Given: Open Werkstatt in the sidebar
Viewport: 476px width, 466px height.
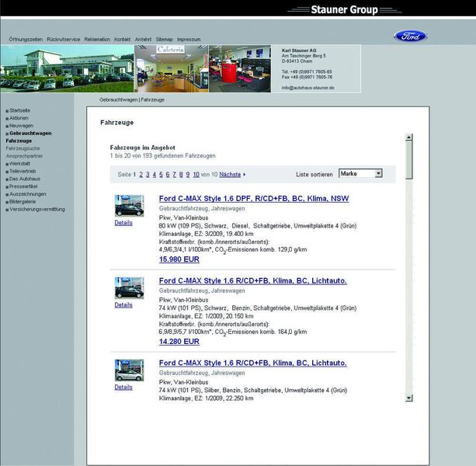Looking at the screenshot, I should [x=19, y=164].
